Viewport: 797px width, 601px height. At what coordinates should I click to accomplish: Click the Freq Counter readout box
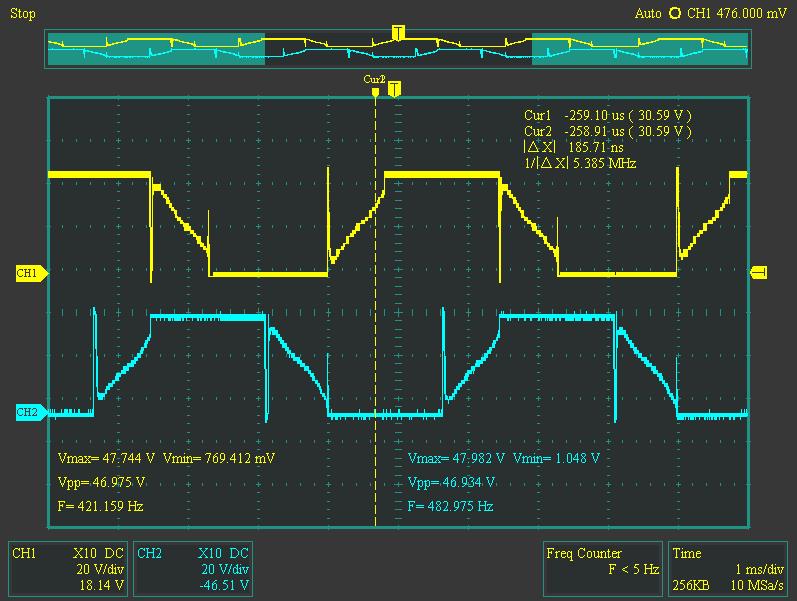pyautogui.click(x=601, y=568)
